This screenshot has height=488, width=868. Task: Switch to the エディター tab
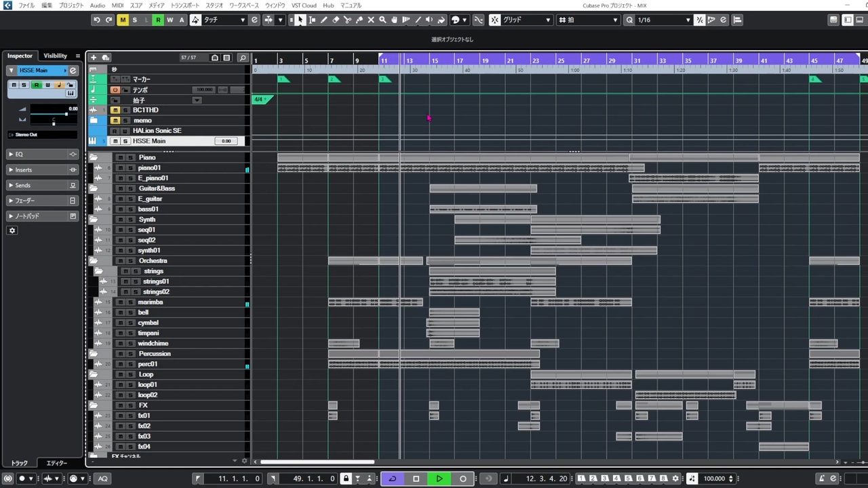(x=57, y=463)
